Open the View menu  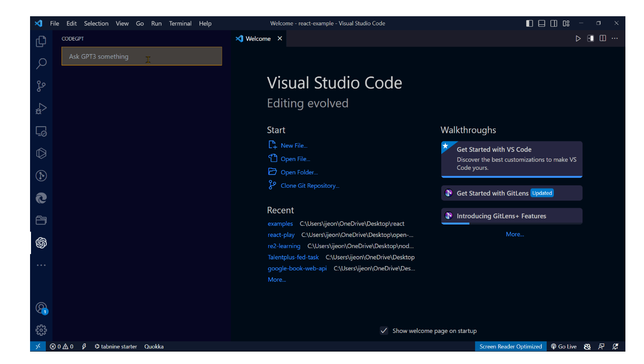[x=122, y=23]
